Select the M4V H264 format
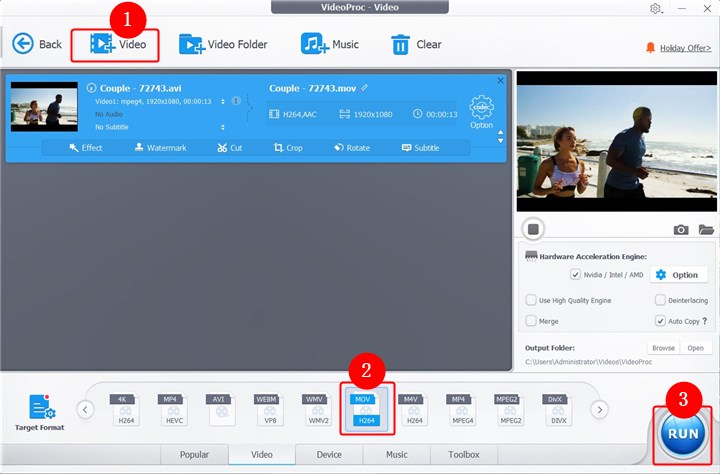 click(414, 409)
